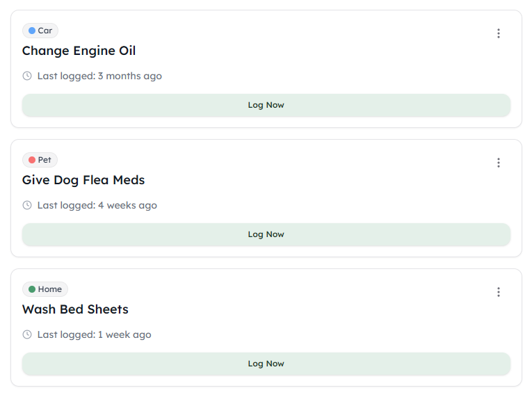
Task: Select the Pet category label
Action: 45,160
